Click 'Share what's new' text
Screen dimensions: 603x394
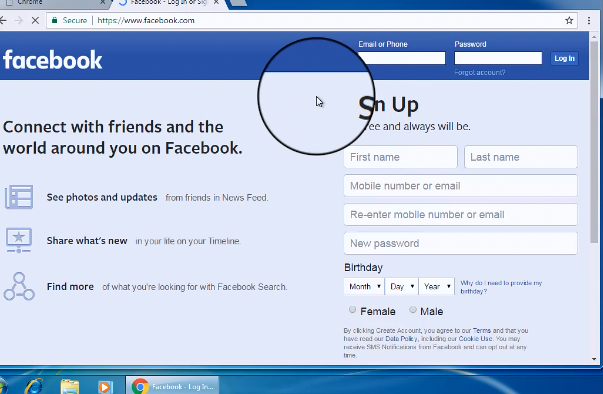click(x=87, y=241)
